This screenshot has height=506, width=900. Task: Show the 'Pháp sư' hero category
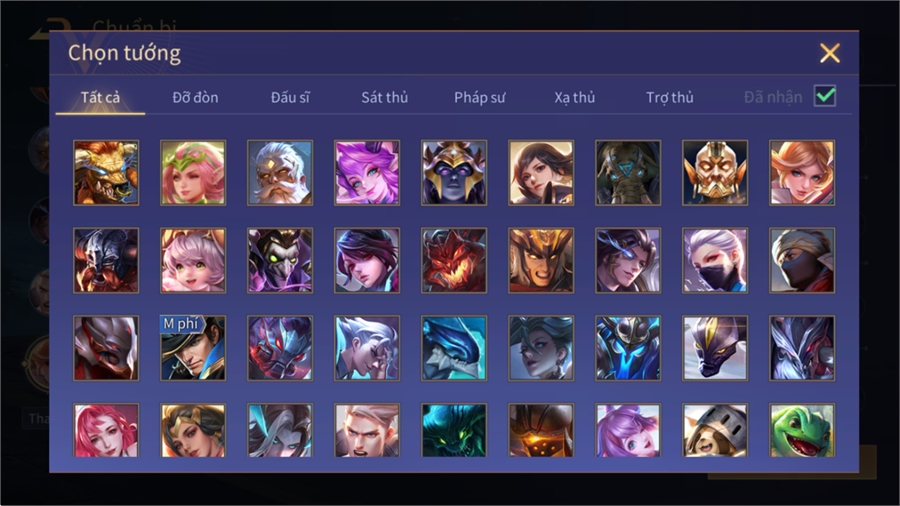480,98
